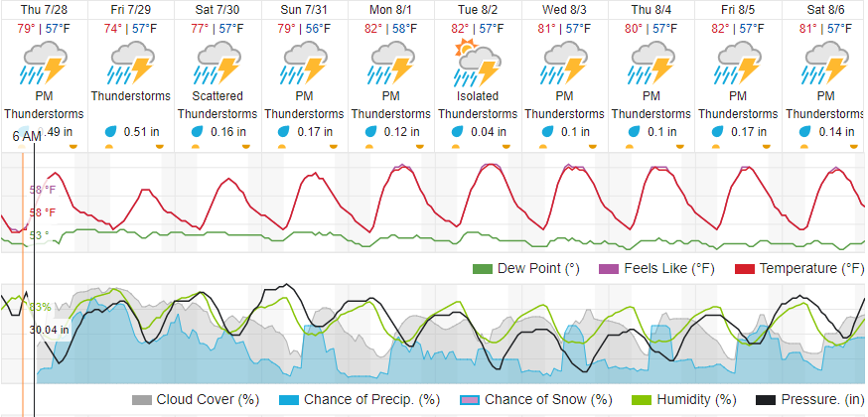Open the Fri 8/5 PM Thunderstorms forecast text
Screen dimensions: 868x417
click(x=738, y=104)
